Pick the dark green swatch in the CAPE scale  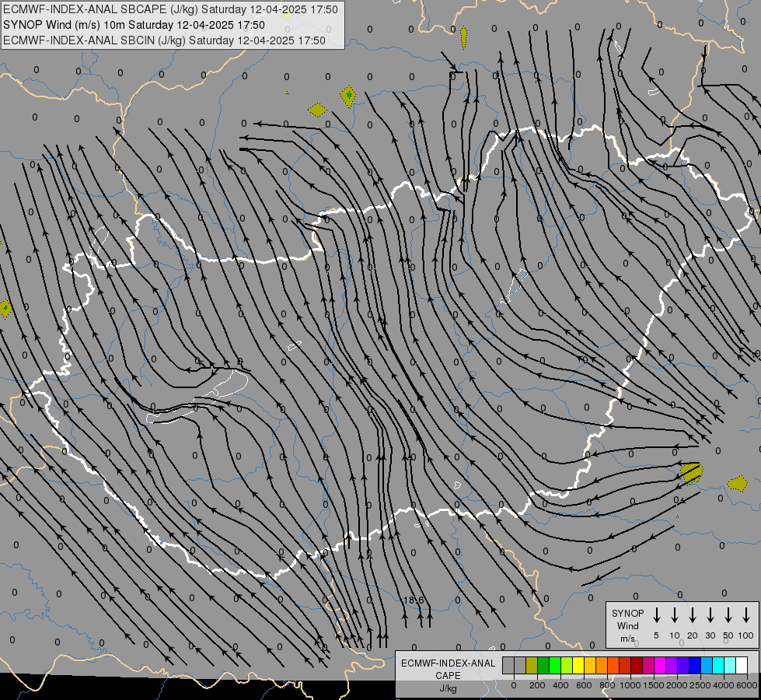pos(543,665)
